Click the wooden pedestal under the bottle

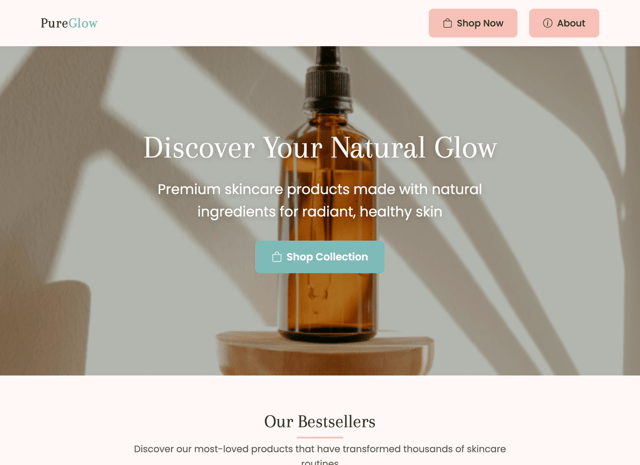tap(325, 354)
